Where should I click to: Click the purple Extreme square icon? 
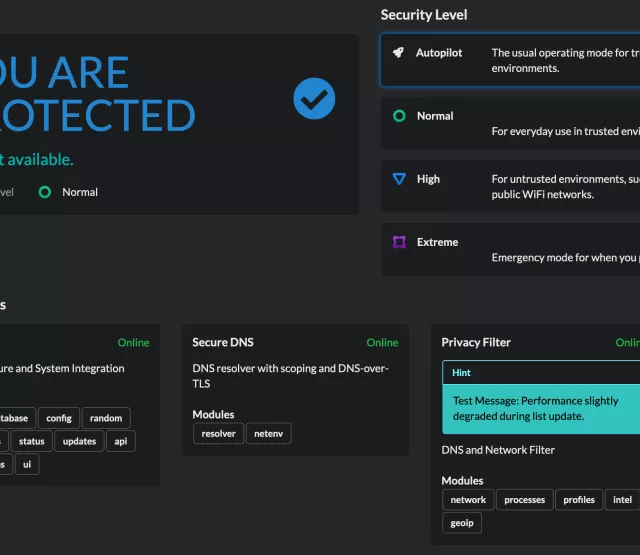pos(399,242)
